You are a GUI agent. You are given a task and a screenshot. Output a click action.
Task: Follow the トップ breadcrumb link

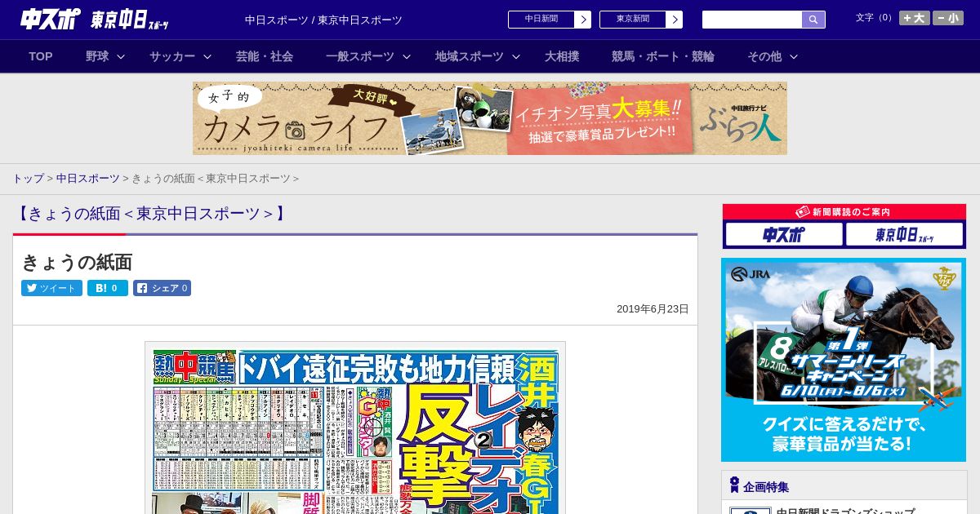(x=28, y=178)
